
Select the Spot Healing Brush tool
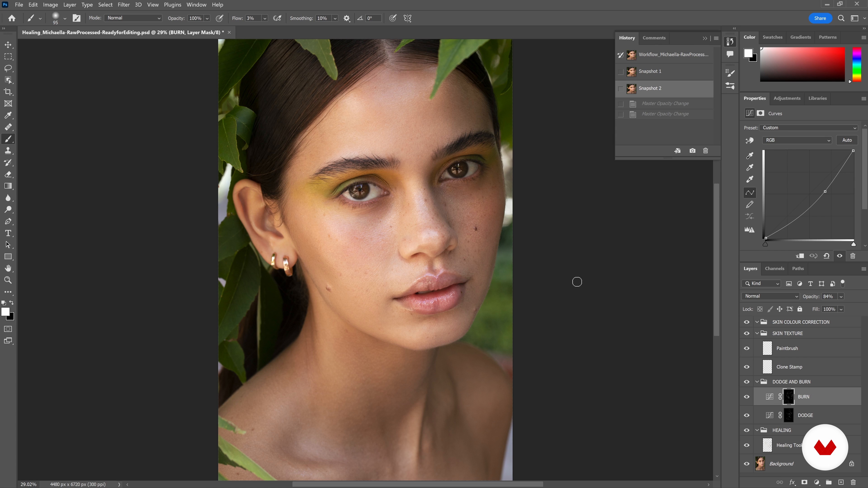pyautogui.click(x=8, y=127)
